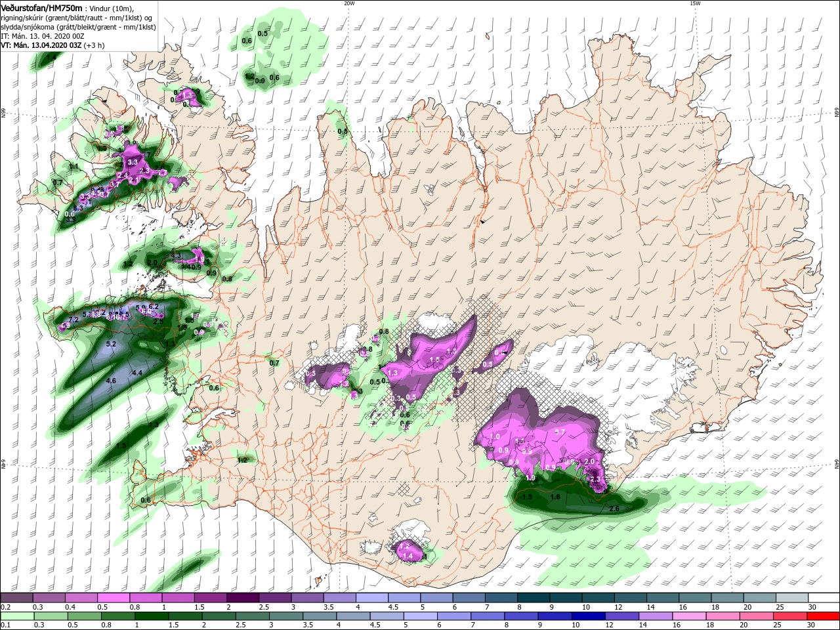Click the violet 12–14 rain legend swatch

point(623,616)
